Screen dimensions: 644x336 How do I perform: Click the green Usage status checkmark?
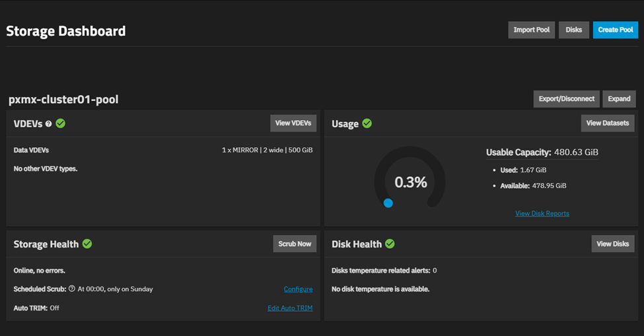tap(367, 123)
